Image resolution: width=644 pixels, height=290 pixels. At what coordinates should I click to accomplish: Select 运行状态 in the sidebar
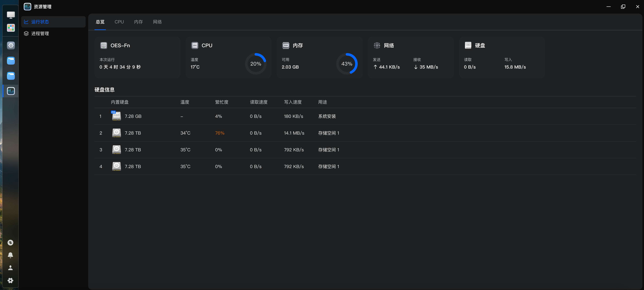(40, 22)
